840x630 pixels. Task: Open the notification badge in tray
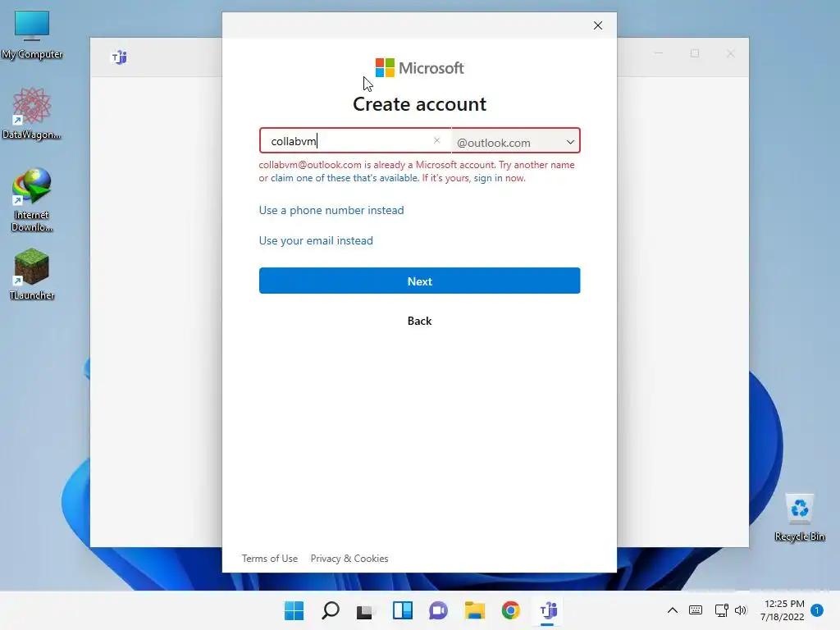pyautogui.click(x=817, y=609)
